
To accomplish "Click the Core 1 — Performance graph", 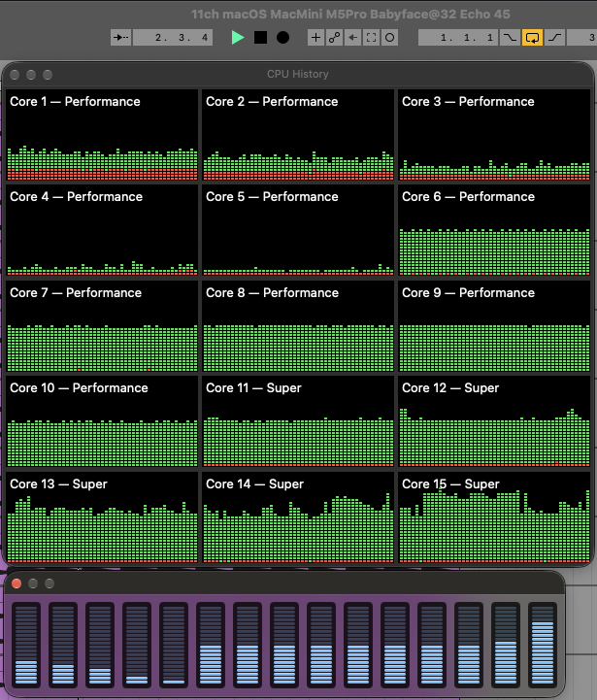I will coord(102,135).
